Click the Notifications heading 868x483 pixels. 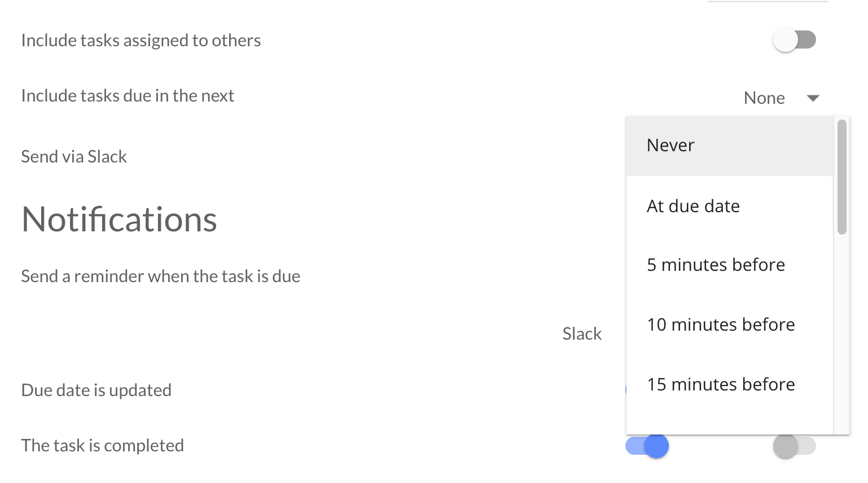119,219
